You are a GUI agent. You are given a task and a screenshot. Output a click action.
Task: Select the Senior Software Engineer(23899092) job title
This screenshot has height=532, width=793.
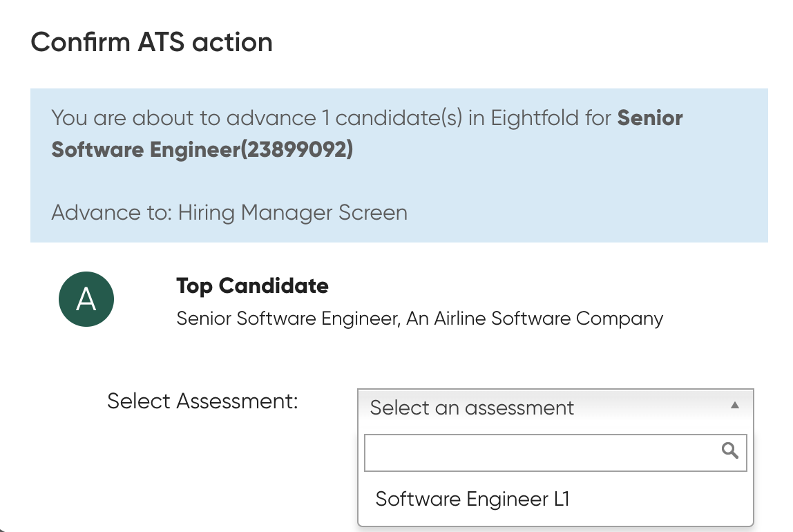pyautogui.click(x=367, y=133)
